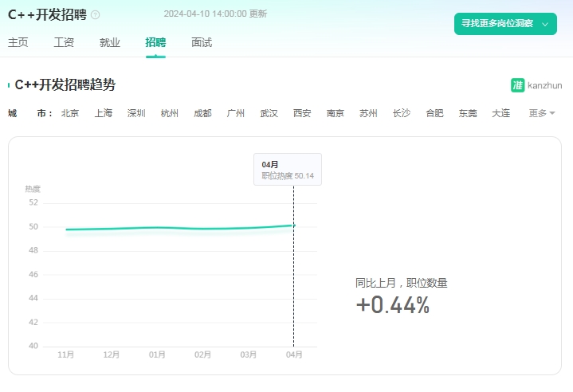Switch to the 主页 tab

tap(18, 42)
